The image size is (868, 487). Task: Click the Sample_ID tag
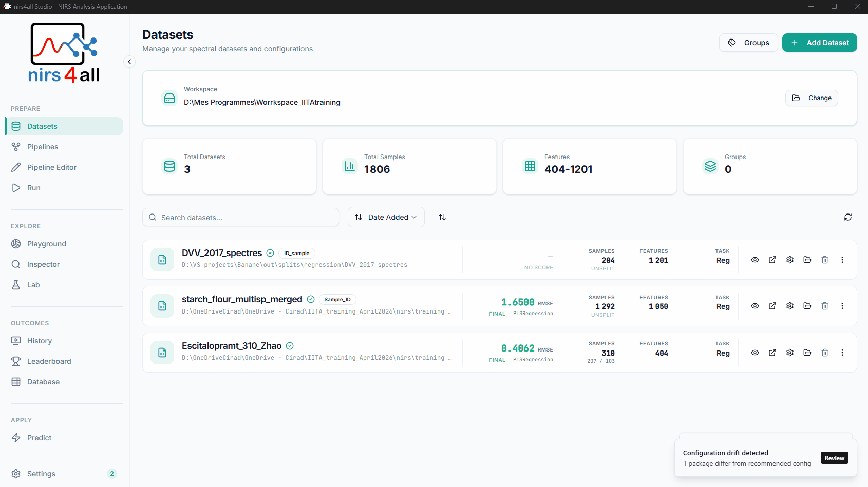click(x=337, y=299)
